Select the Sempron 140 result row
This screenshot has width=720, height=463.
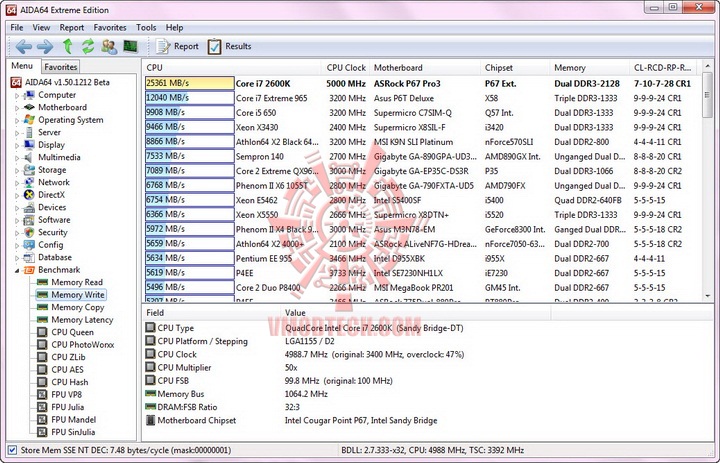(422, 157)
